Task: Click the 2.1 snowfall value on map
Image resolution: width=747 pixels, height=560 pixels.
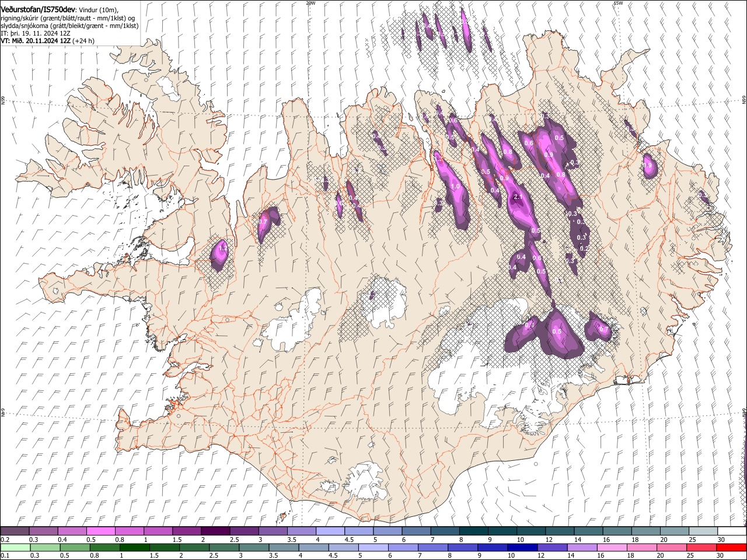Action: coord(517,197)
